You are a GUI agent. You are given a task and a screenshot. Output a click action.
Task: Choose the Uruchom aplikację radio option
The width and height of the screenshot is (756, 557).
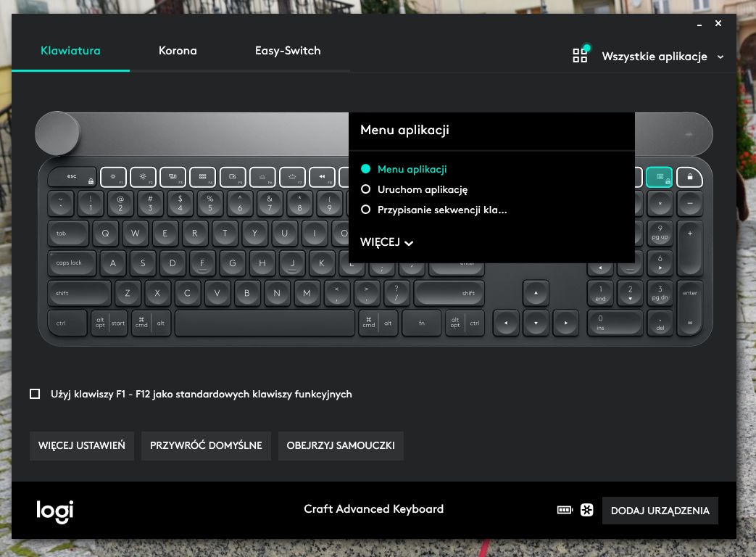[414, 189]
